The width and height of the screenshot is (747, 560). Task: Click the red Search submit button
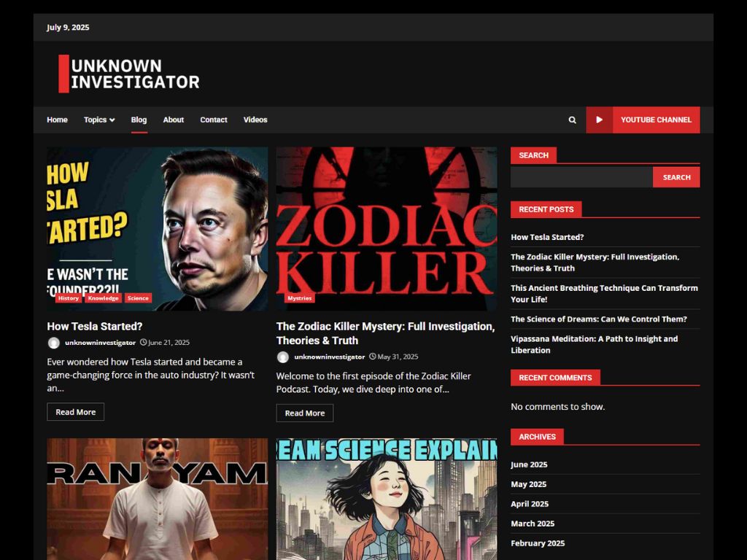[x=676, y=177]
